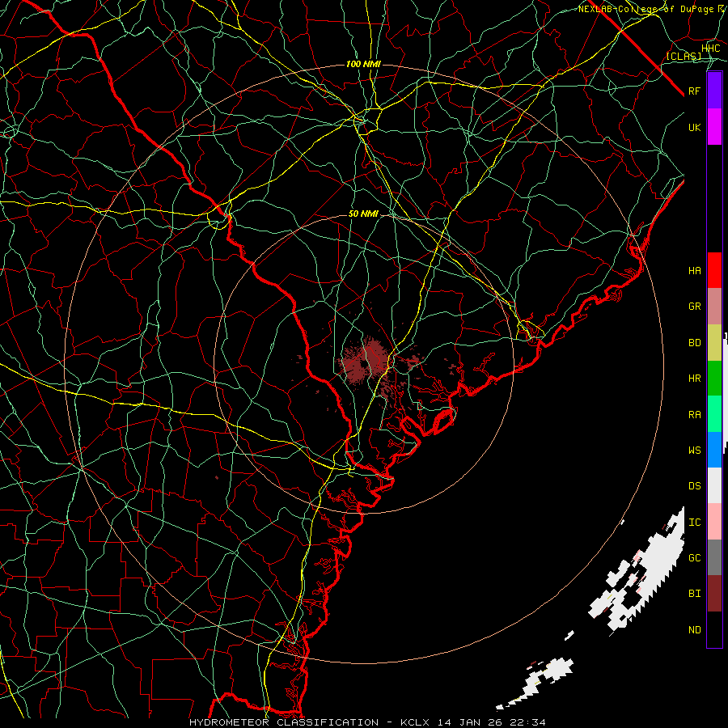
Task: Click the [CLAS] unit label
Action: tap(684, 56)
